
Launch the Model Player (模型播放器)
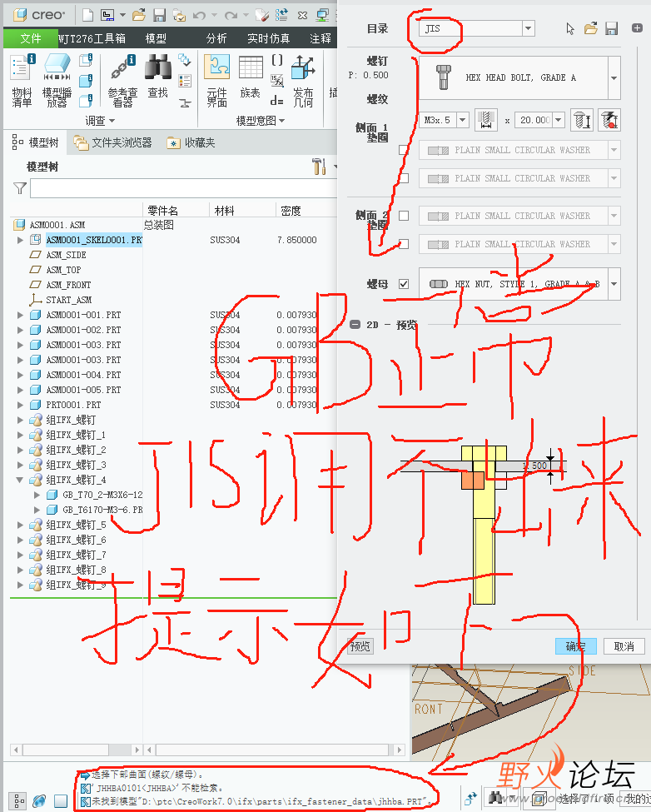57,81
